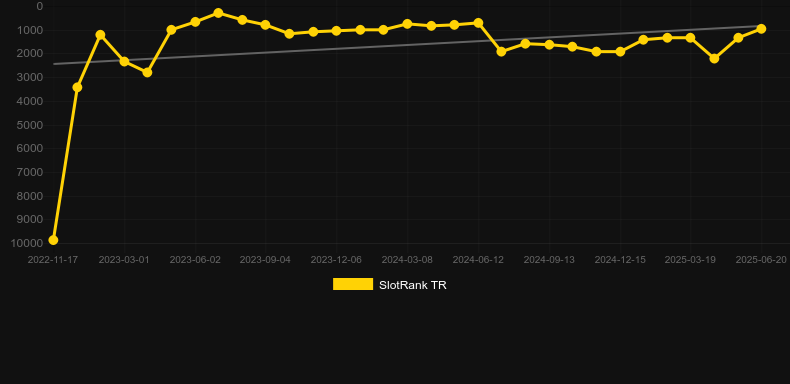The height and width of the screenshot is (384, 790).
Task: Click the x-axis label 2025-03-19
Action: pos(690,260)
